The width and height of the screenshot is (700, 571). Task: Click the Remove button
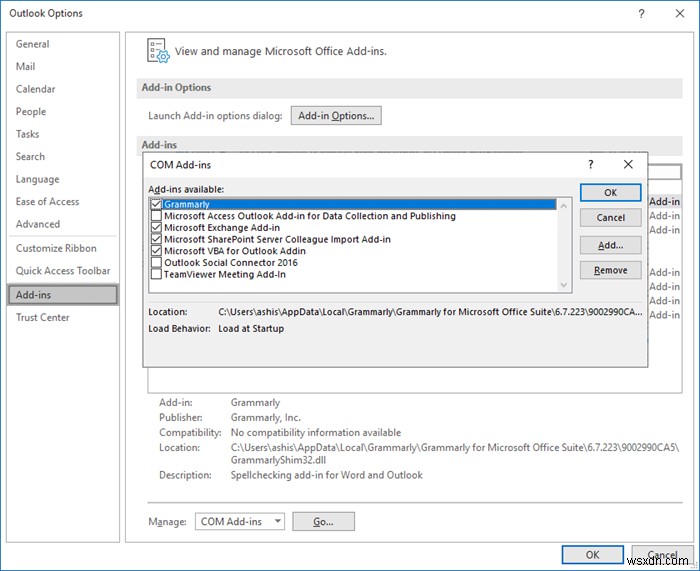point(610,270)
